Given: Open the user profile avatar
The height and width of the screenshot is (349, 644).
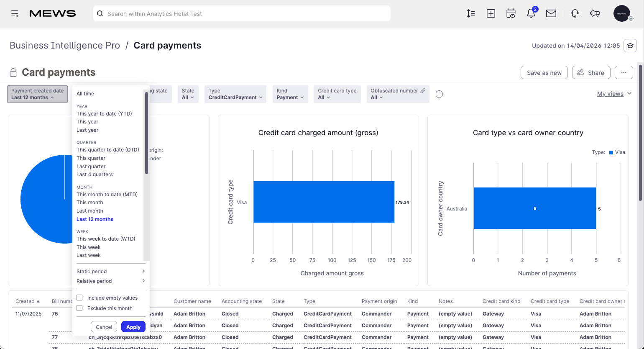Looking at the screenshot, I should (x=622, y=13).
